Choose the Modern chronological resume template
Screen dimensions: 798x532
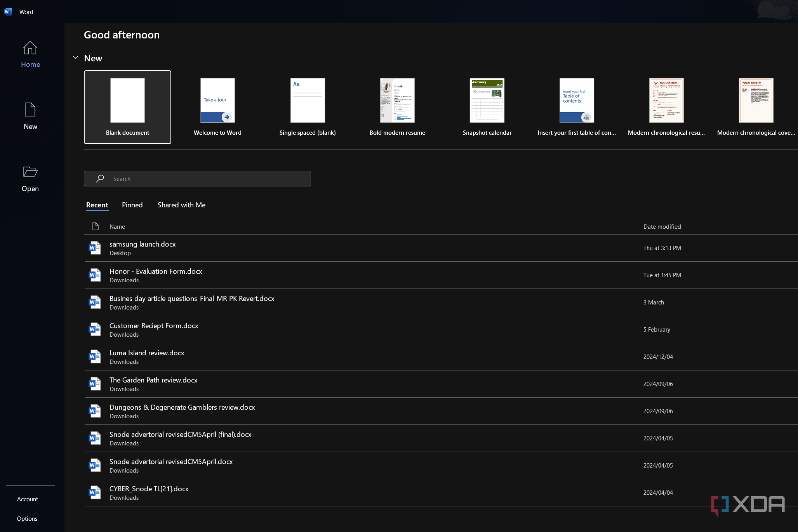tap(666, 107)
